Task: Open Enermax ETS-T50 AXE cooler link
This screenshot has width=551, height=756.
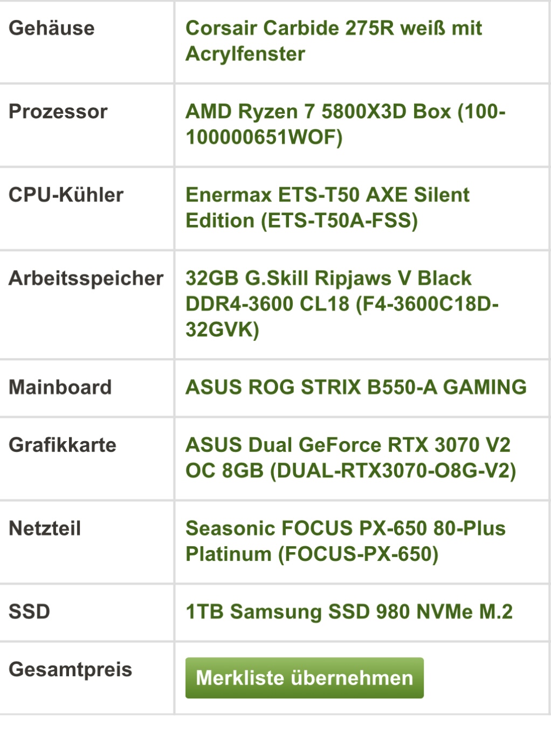Action: (327, 208)
